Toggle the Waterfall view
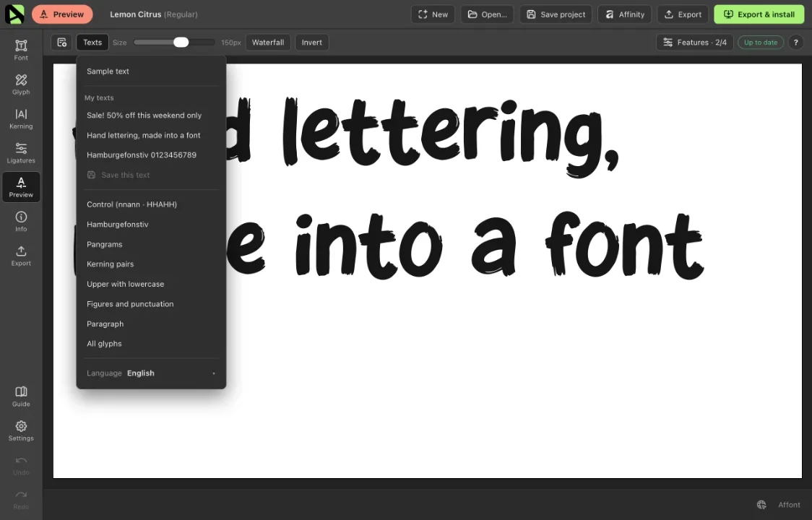Image resolution: width=812 pixels, height=520 pixels. (x=268, y=43)
